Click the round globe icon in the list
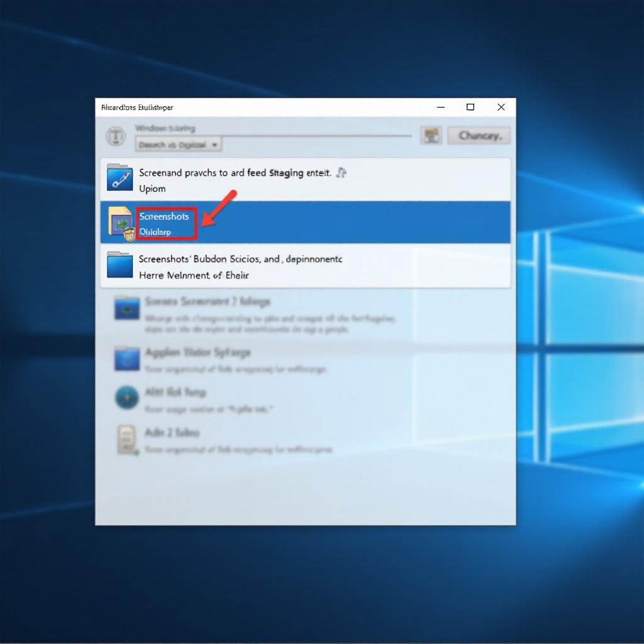644x644 pixels. click(126, 398)
